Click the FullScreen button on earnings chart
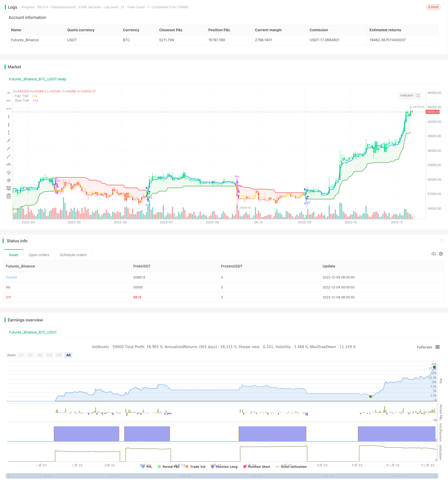Screen dimensions: 448x486 [x=424, y=347]
